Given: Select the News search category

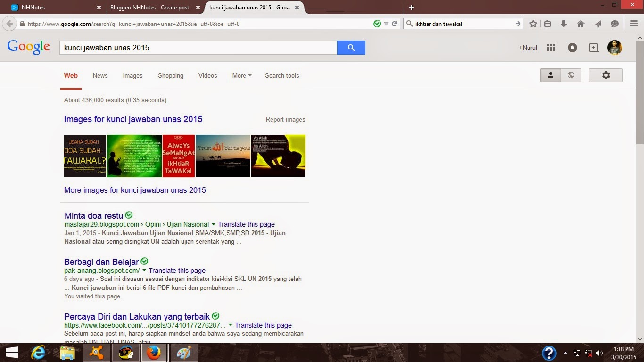Looking at the screenshot, I should 100,75.
